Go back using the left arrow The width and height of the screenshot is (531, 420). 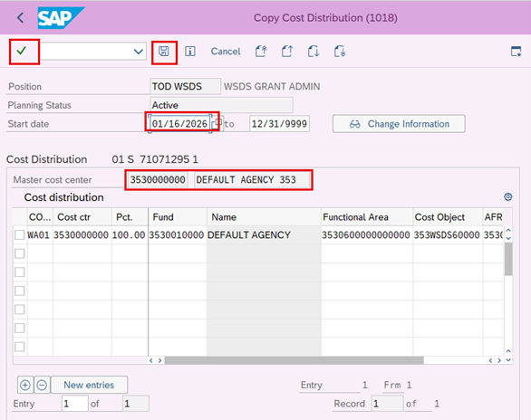coord(20,17)
